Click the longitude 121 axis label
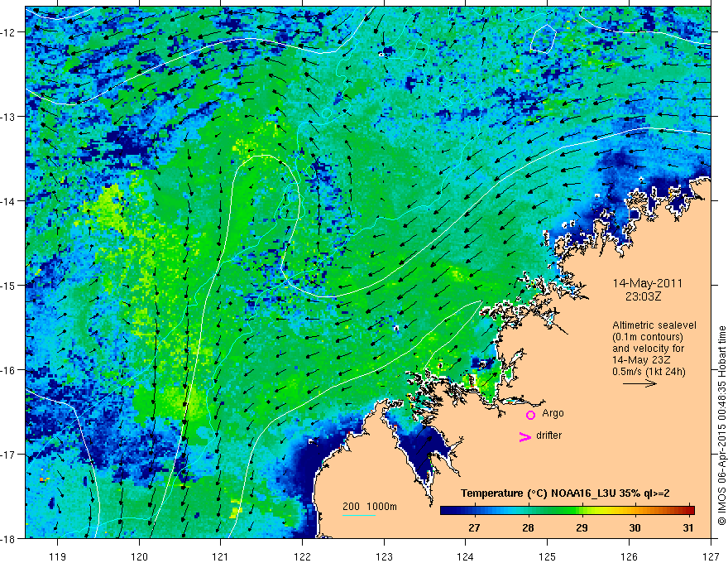 (221, 556)
